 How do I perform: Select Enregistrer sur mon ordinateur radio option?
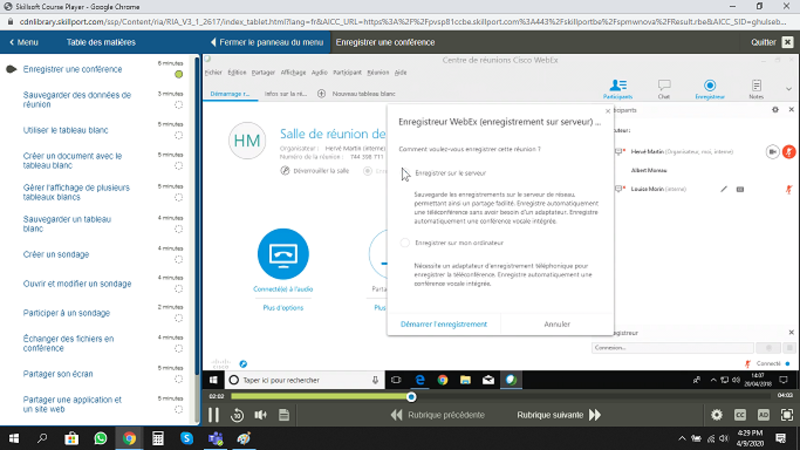coord(405,243)
